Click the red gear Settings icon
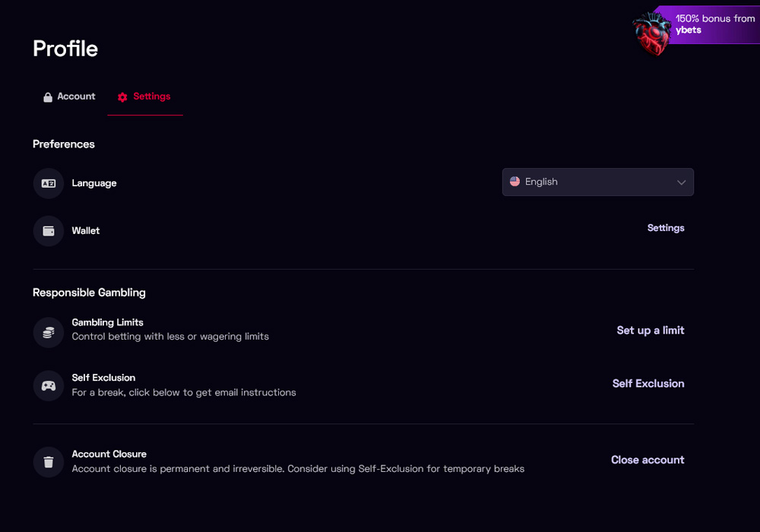Image resolution: width=760 pixels, height=532 pixels. 122,97
